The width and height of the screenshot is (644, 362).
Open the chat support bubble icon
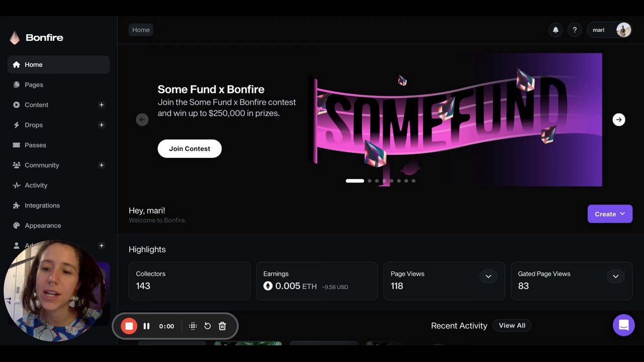[x=624, y=325]
